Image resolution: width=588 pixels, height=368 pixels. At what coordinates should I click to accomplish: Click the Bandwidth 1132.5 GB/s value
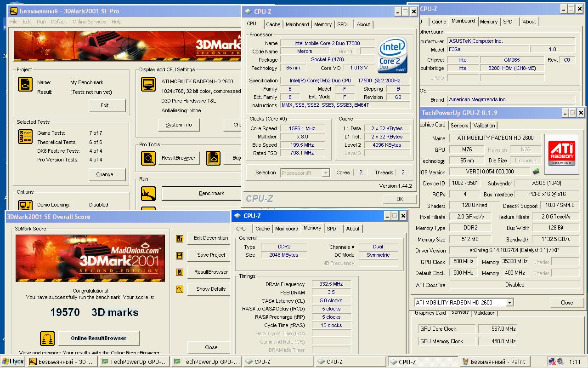click(555, 239)
